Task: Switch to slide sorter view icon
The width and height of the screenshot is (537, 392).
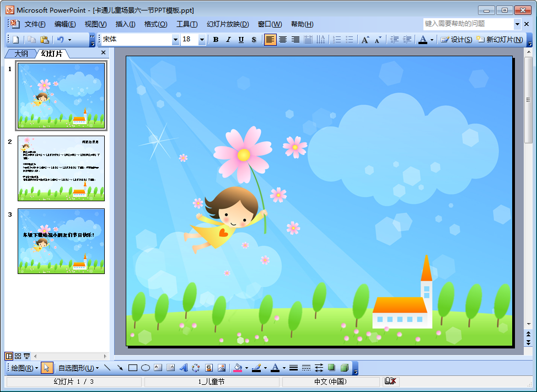Action: (x=18, y=356)
